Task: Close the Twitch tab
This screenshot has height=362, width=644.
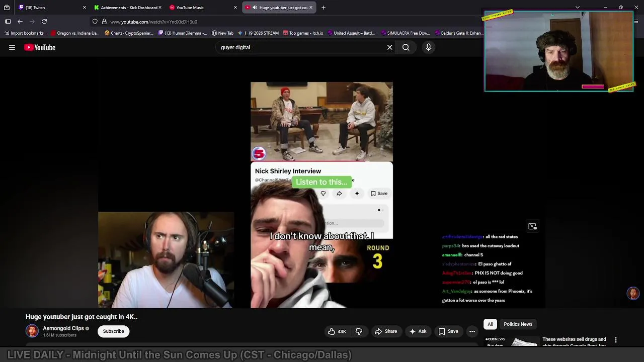Action: [85, 8]
